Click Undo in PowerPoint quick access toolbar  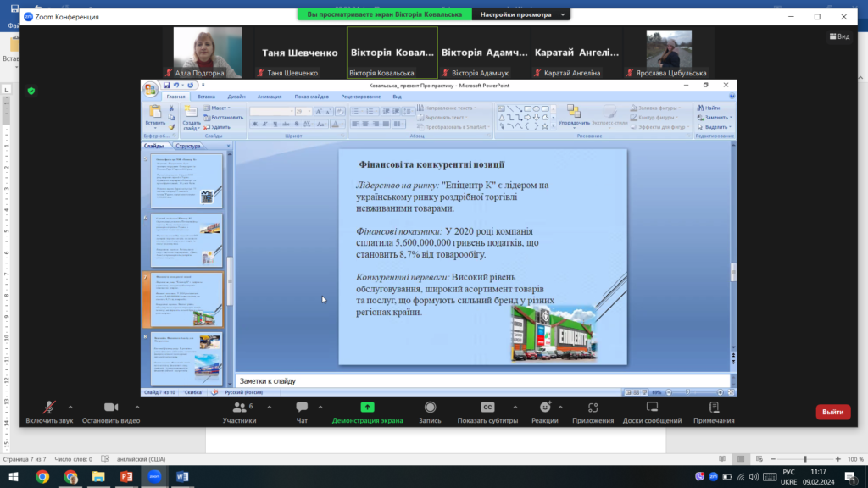pyautogui.click(x=176, y=86)
